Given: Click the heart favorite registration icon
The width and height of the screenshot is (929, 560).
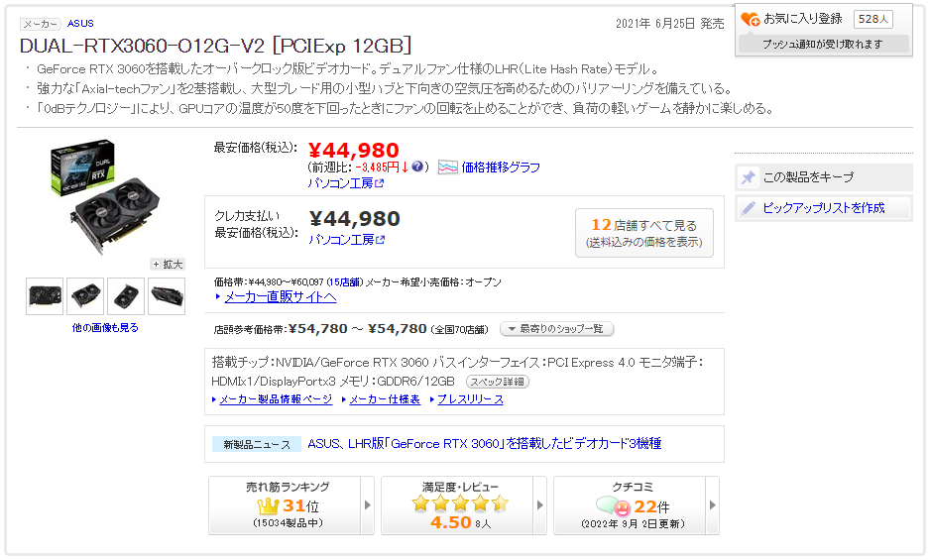Looking at the screenshot, I should 751,19.
